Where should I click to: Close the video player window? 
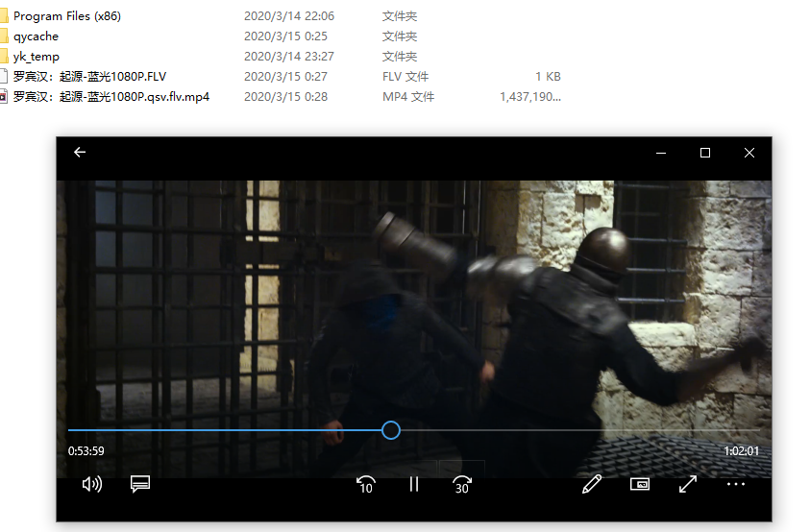749,153
